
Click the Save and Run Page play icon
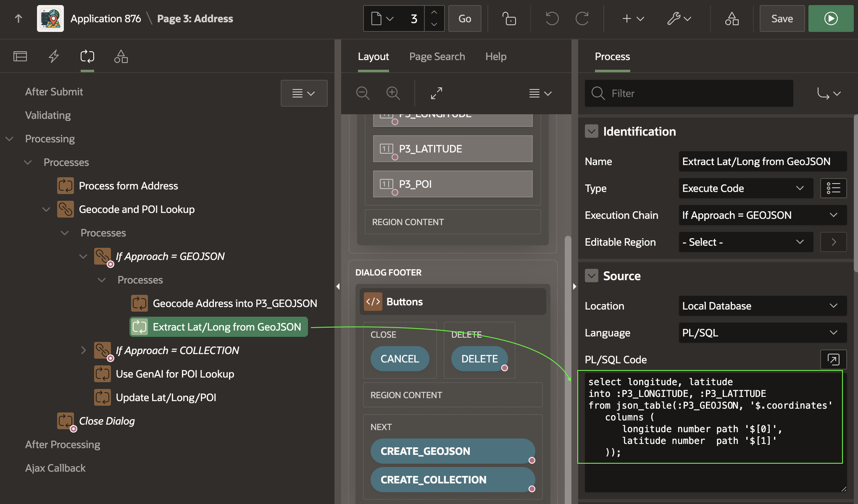point(831,18)
